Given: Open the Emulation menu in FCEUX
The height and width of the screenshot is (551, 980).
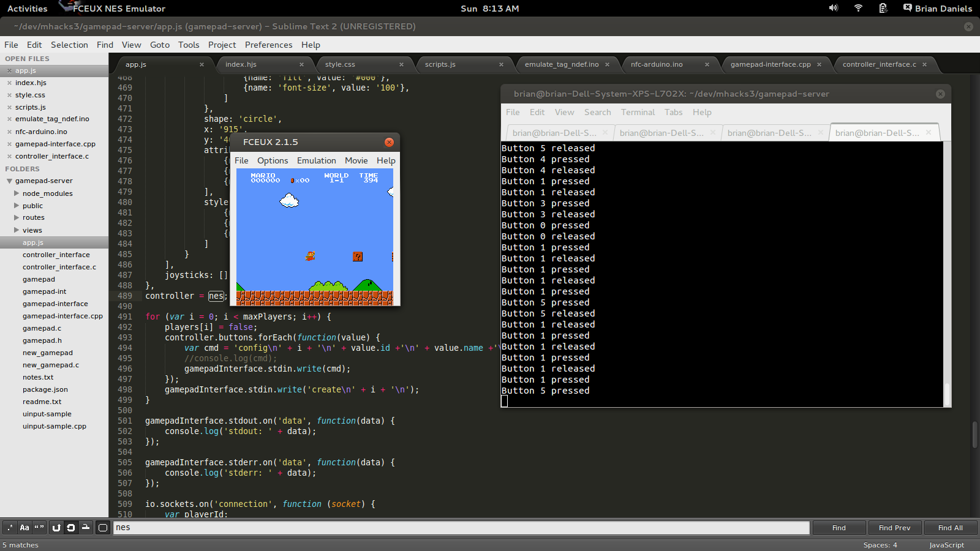Looking at the screenshot, I should [x=316, y=160].
